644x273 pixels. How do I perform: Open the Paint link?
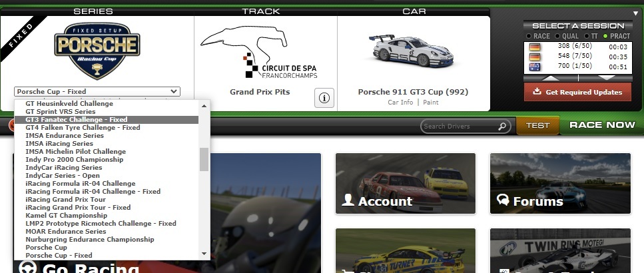431,103
